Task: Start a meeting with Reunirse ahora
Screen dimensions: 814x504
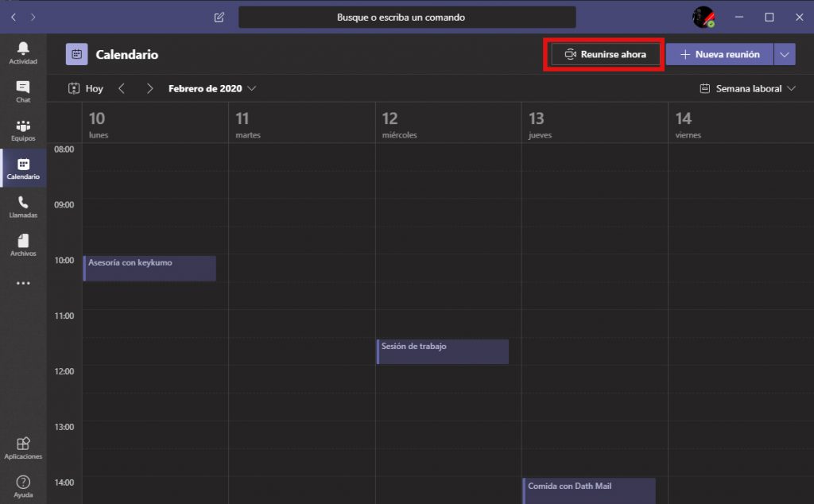Action: tap(604, 53)
